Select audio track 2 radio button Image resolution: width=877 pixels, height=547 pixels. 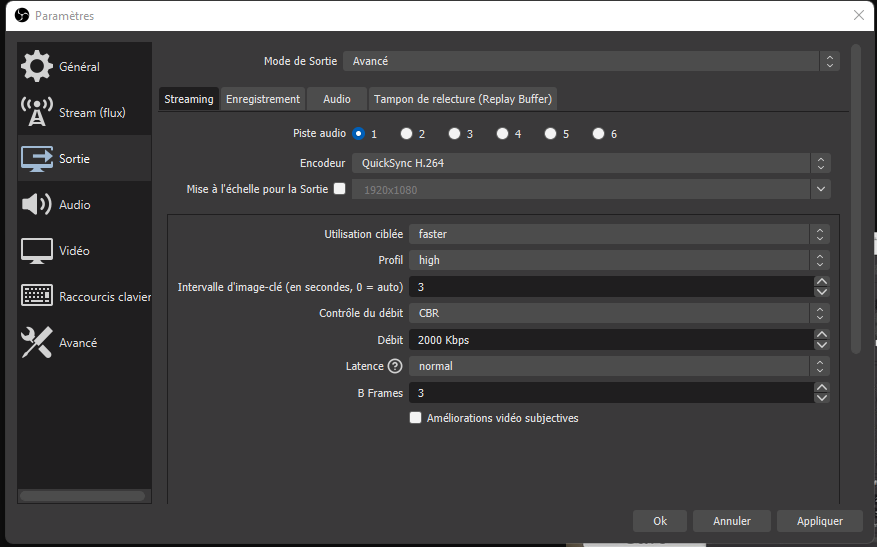coord(407,134)
